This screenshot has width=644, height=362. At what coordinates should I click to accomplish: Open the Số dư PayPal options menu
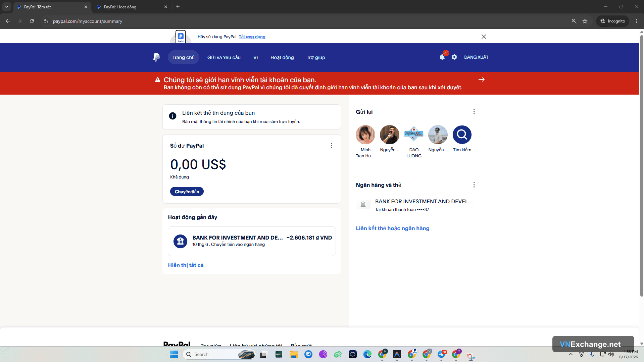(332, 146)
